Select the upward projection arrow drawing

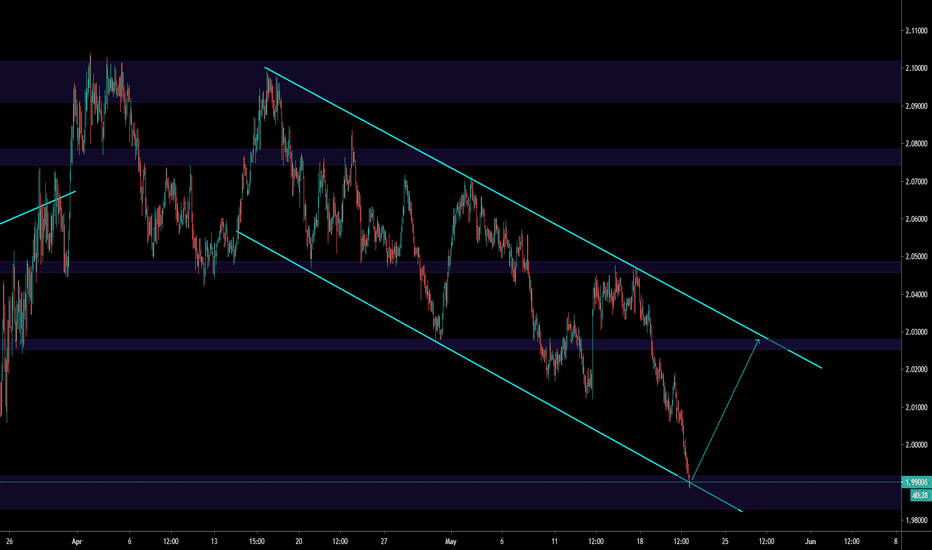(x=725, y=410)
